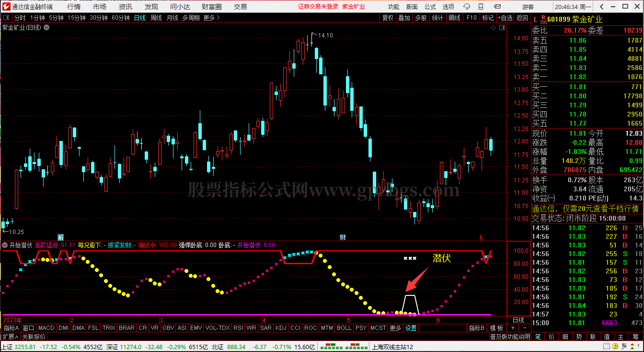
Task: Select the 势 tab in bottom right
Action: tap(579, 337)
